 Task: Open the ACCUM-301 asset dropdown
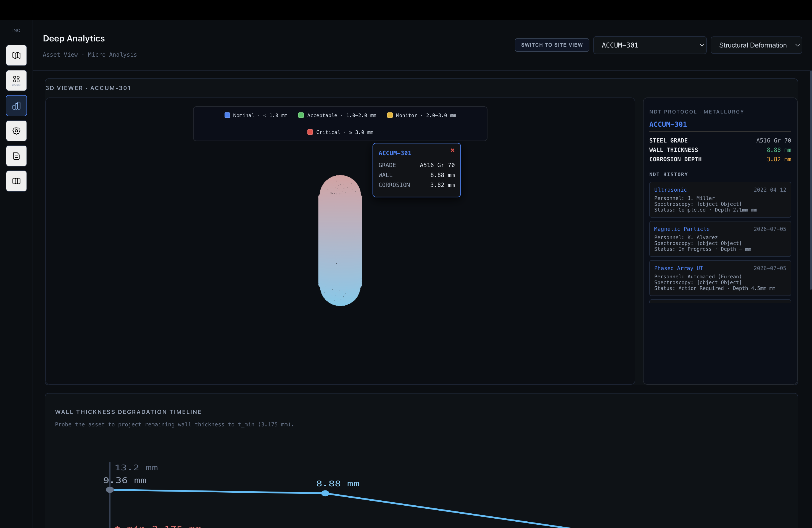(650, 45)
